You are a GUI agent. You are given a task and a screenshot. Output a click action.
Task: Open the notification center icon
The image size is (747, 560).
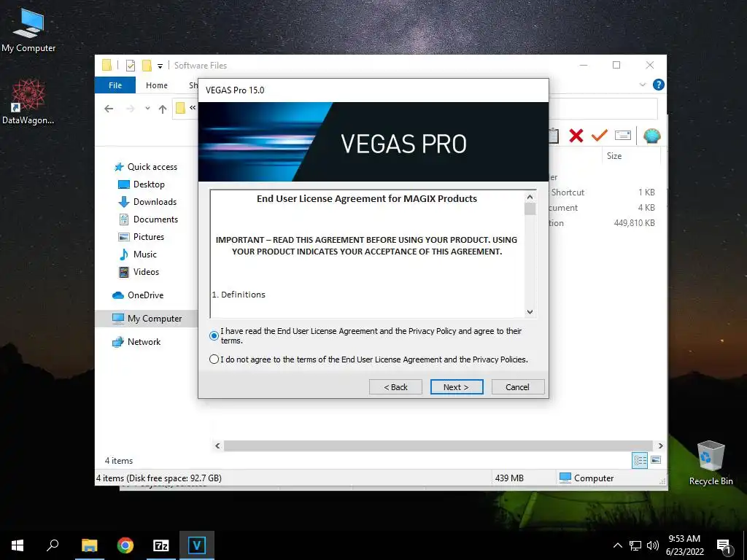click(724, 546)
